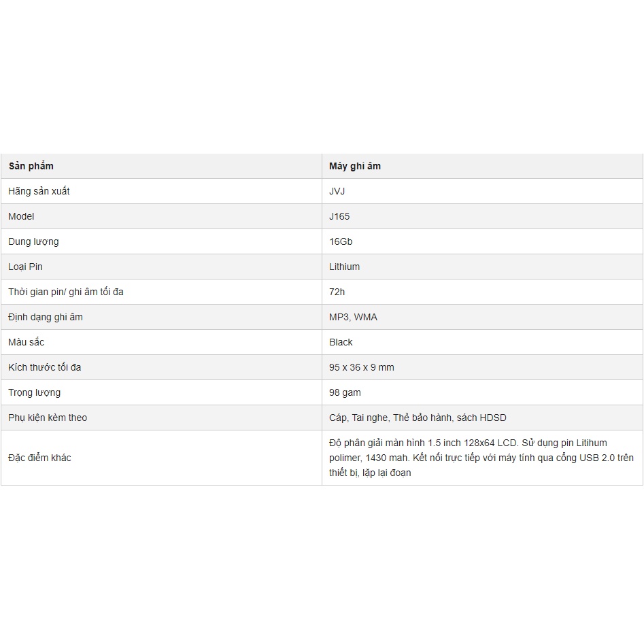Select the Lithium battery value
Screen dimensions: 644x644
point(344,267)
